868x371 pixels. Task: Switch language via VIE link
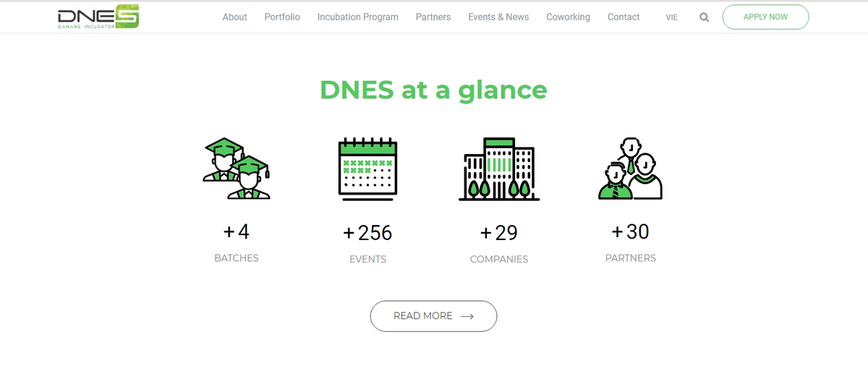(x=672, y=17)
